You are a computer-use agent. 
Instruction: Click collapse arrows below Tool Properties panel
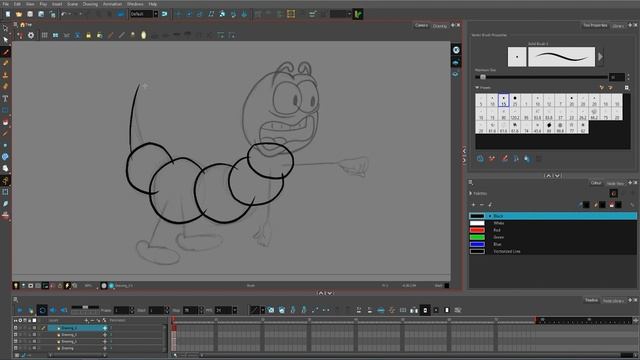point(553,176)
